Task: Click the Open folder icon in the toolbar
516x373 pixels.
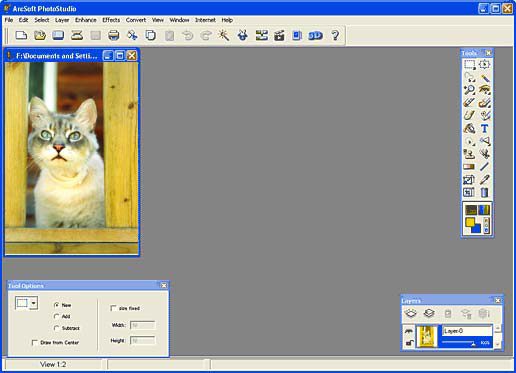Action: (x=40, y=35)
